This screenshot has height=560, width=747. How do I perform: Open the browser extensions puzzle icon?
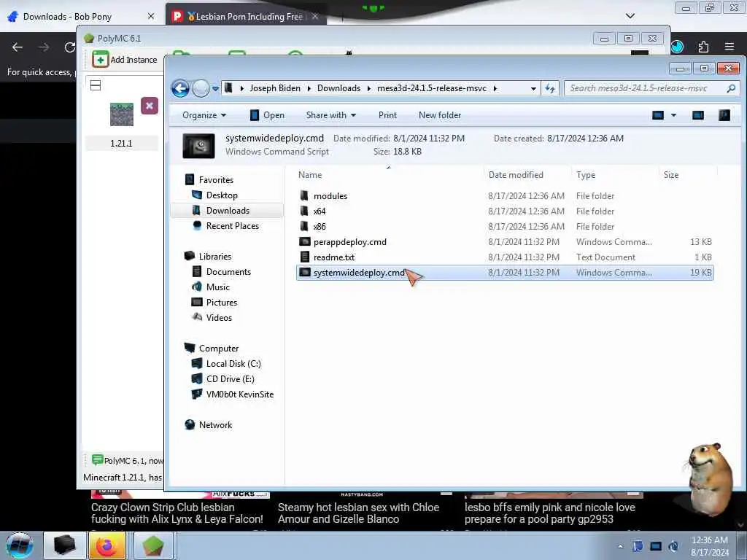pyautogui.click(x=703, y=47)
